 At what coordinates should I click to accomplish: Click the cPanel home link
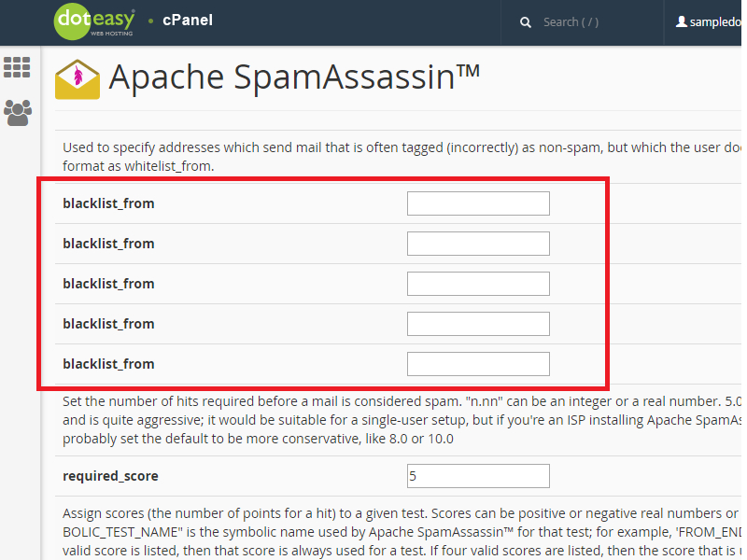click(188, 21)
